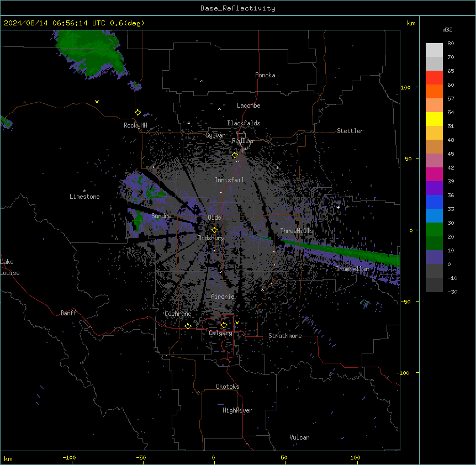Click the Didsbury label

click(x=211, y=238)
